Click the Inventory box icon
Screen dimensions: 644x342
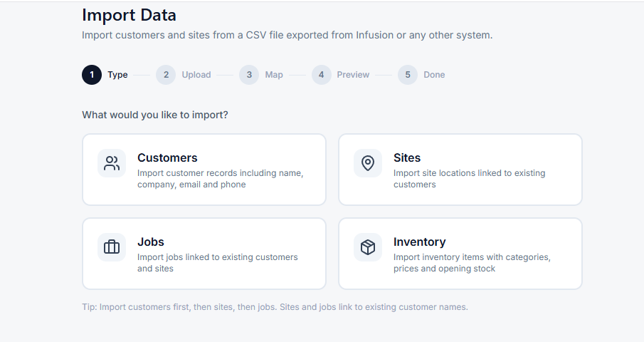click(x=368, y=247)
